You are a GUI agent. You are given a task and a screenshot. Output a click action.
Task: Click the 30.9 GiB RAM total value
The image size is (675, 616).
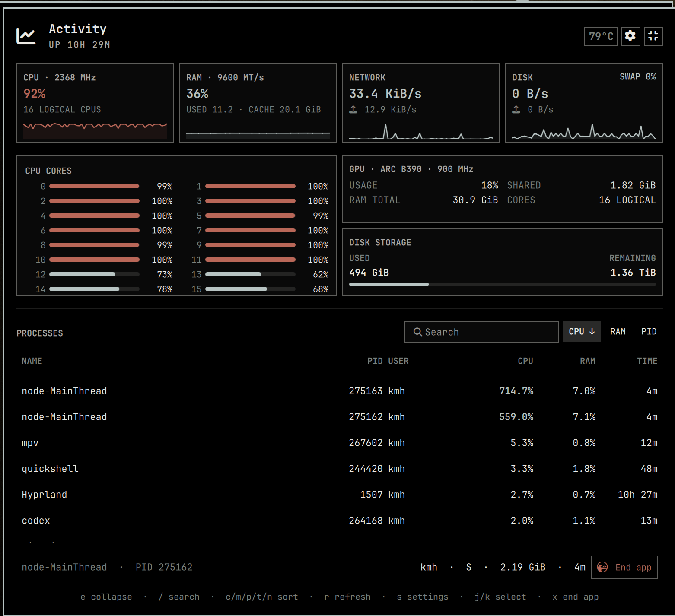click(x=475, y=200)
